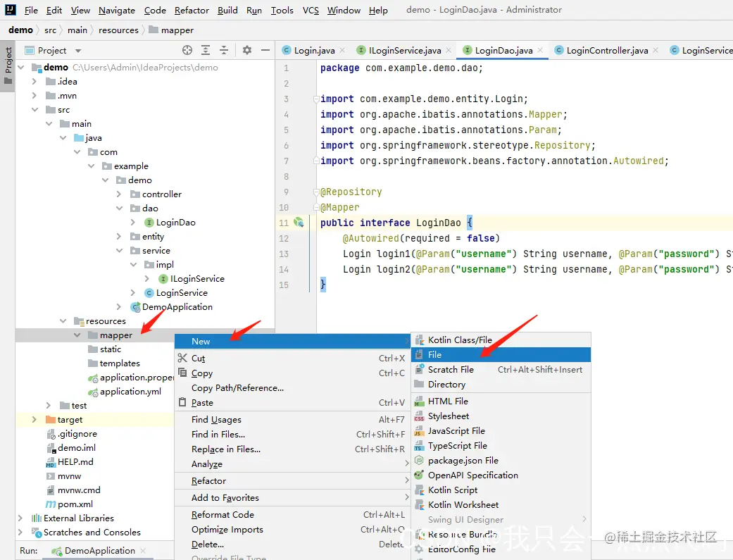Select Scratches and Consoles node
The width and height of the screenshot is (733, 560).
(92, 533)
